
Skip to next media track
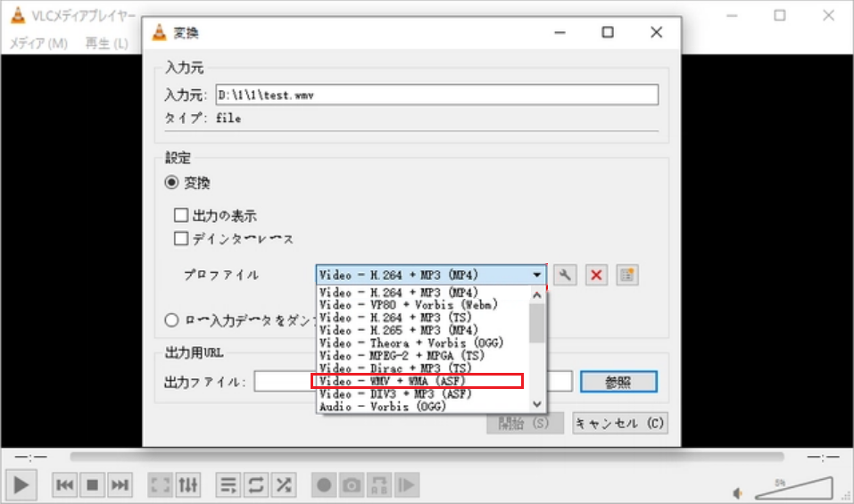coord(120,484)
